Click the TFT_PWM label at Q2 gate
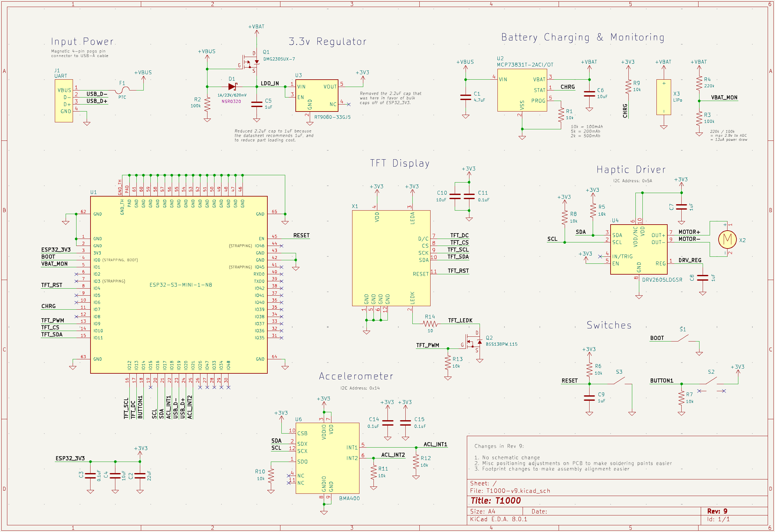Viewport: 775px width, 532px height. tap(427, 345)
